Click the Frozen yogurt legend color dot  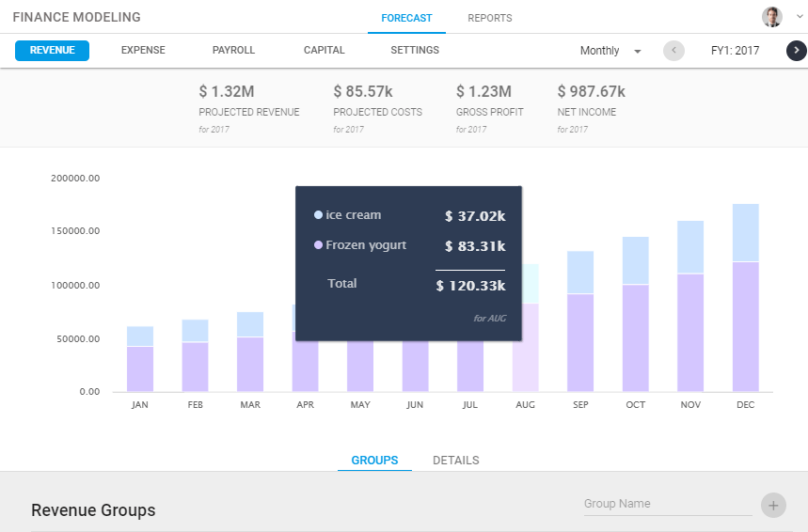coord(318,245)
